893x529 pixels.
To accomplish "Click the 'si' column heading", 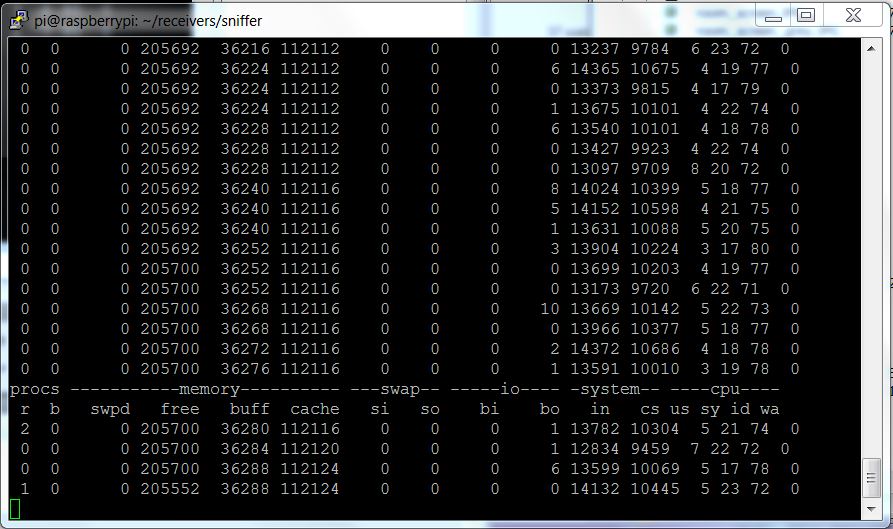I will 380,409.
